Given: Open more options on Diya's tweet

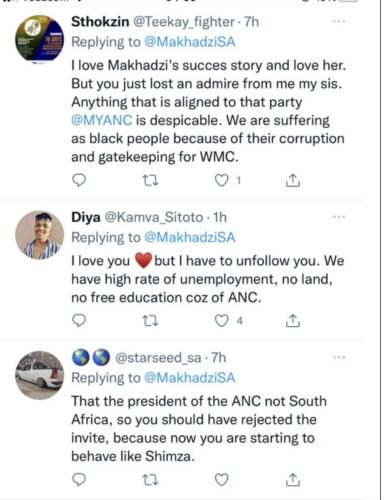Looking at the screenshot, I should [339, 217].
